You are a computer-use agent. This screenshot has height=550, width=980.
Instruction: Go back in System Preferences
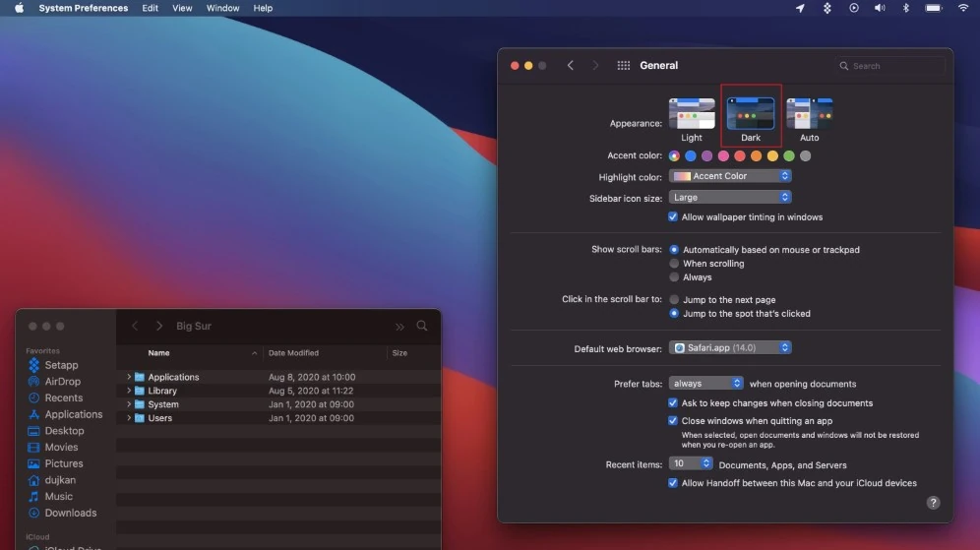pos(570,65)
